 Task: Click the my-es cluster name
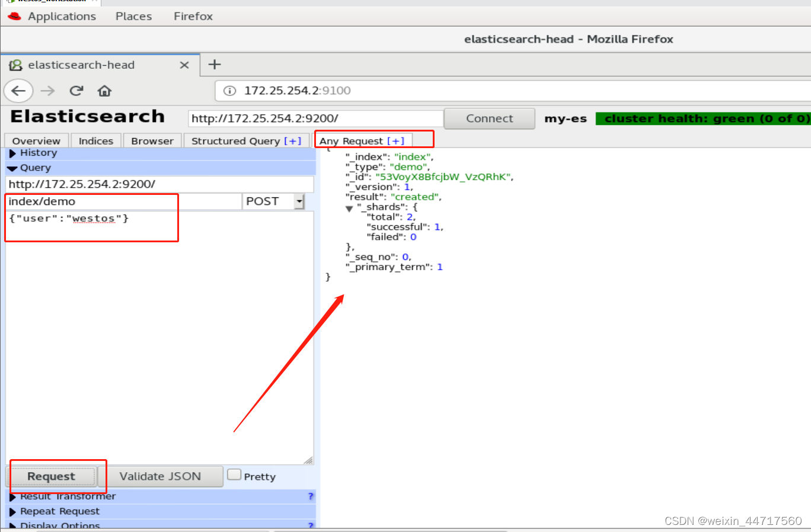(x=566, y=118)
